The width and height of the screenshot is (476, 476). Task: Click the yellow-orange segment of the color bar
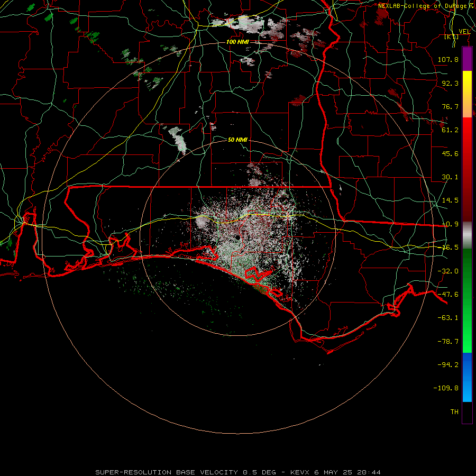[467, 94]
